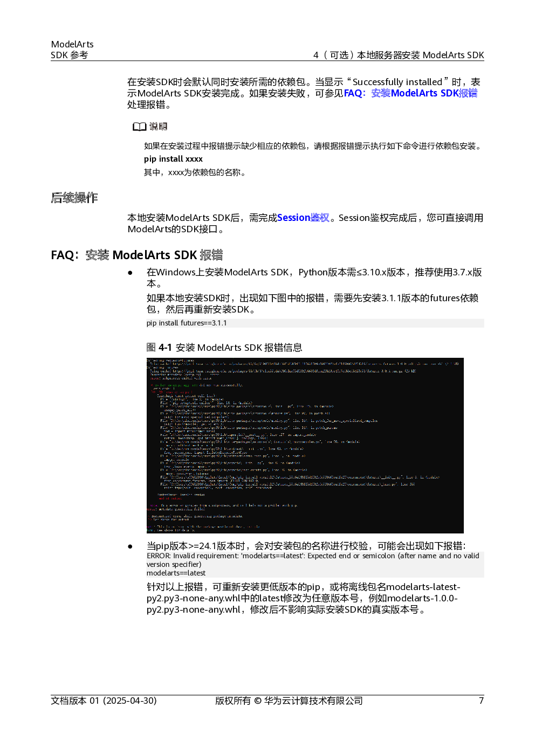This screenshot has height=756, width=535.
Task: Open the Session鉴权 hyperlink
Action: 303,218
